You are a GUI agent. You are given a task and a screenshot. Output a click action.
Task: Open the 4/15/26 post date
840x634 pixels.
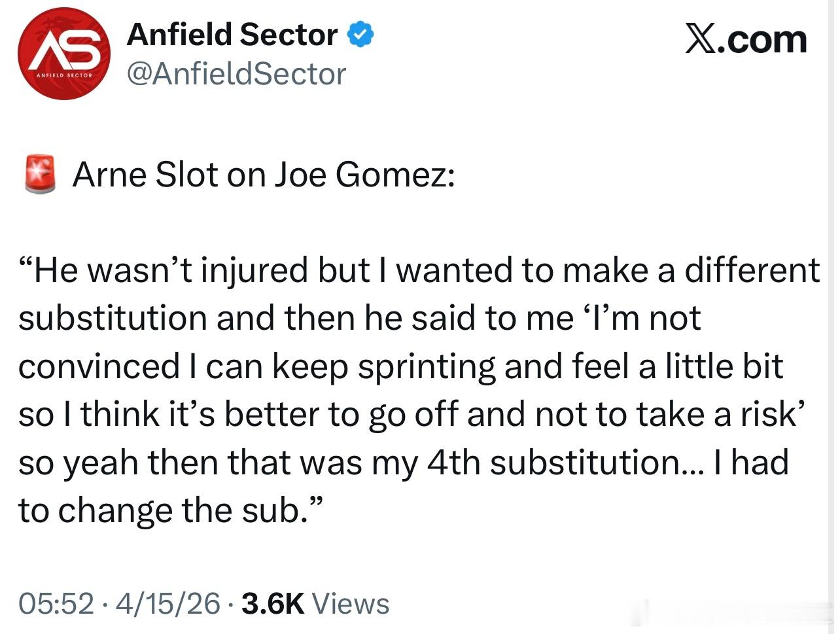(167, 603)
